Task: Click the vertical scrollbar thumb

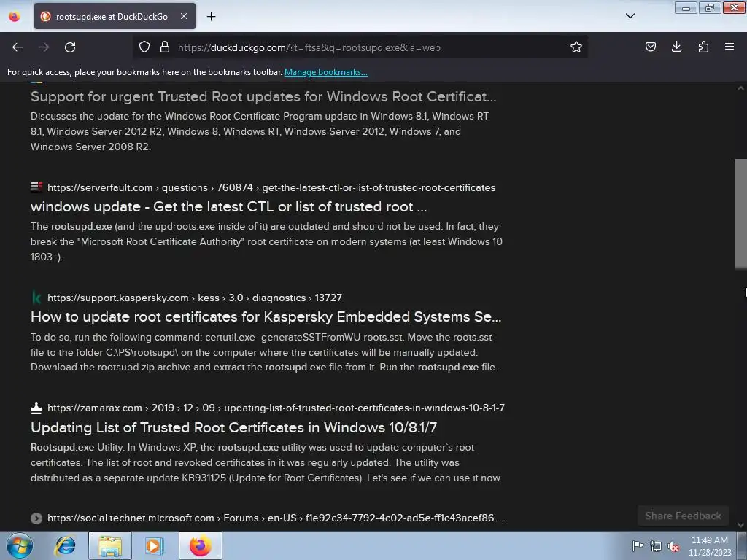Action: (x=740, y=214)
